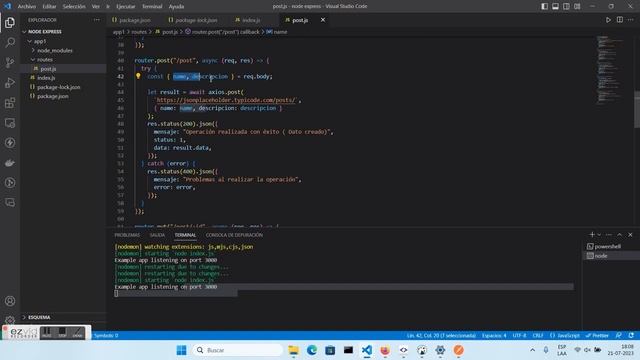Select index.js in the explorer tree
The height and width of the screenshot is (360, 640).
pyautogui.click(x=63, y=78)
